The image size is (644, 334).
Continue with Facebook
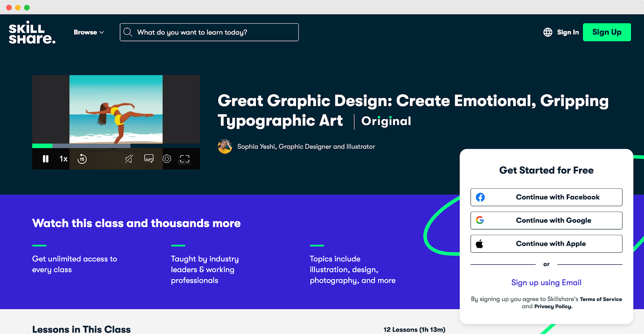coord(546,197)
